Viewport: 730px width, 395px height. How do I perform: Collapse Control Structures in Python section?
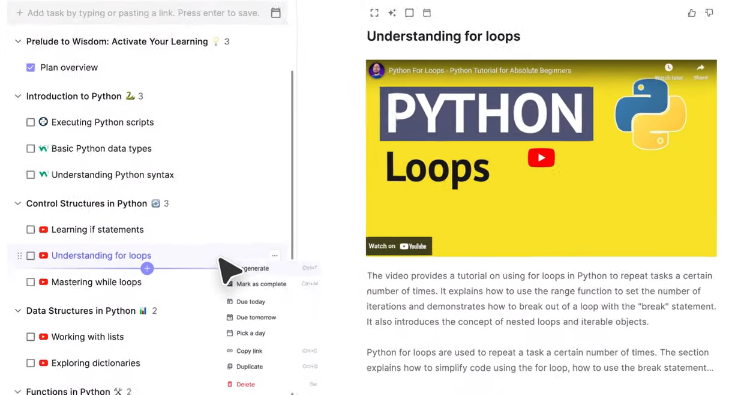pyautogui.click(x=18, y=204)
